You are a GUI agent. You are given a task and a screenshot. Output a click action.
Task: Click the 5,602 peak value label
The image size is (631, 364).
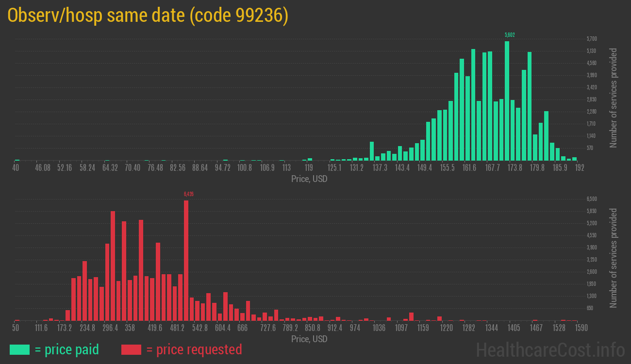coord(510,35)
